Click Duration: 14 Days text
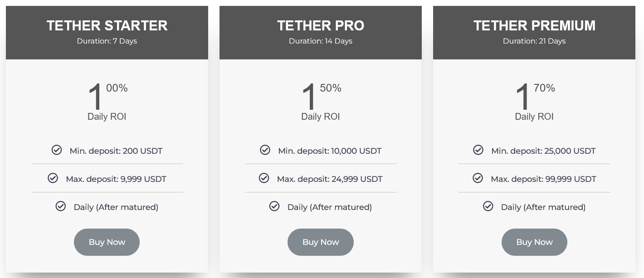Screen dimensions: 644x278 321,41
